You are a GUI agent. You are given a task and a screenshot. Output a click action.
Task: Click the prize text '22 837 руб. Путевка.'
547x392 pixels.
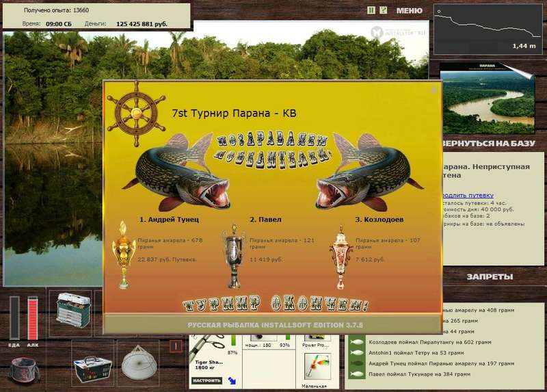(x=167, y=259)
